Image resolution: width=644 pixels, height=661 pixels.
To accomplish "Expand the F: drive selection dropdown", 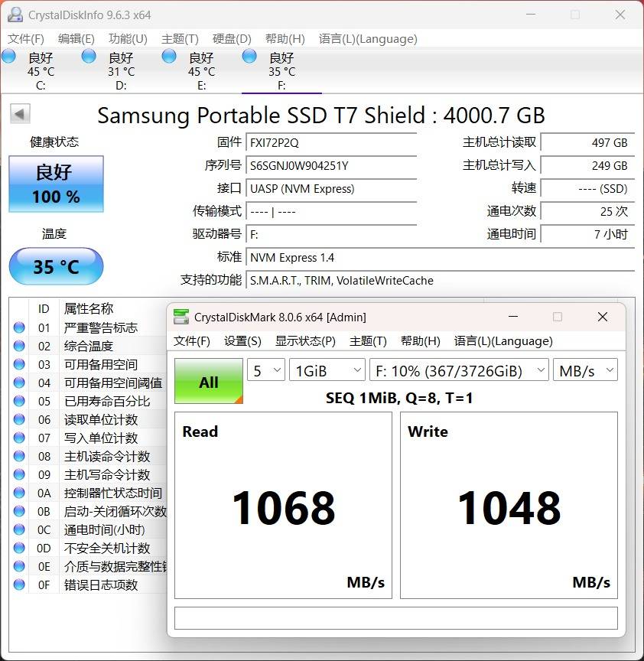I will click(x=458, y=371).
